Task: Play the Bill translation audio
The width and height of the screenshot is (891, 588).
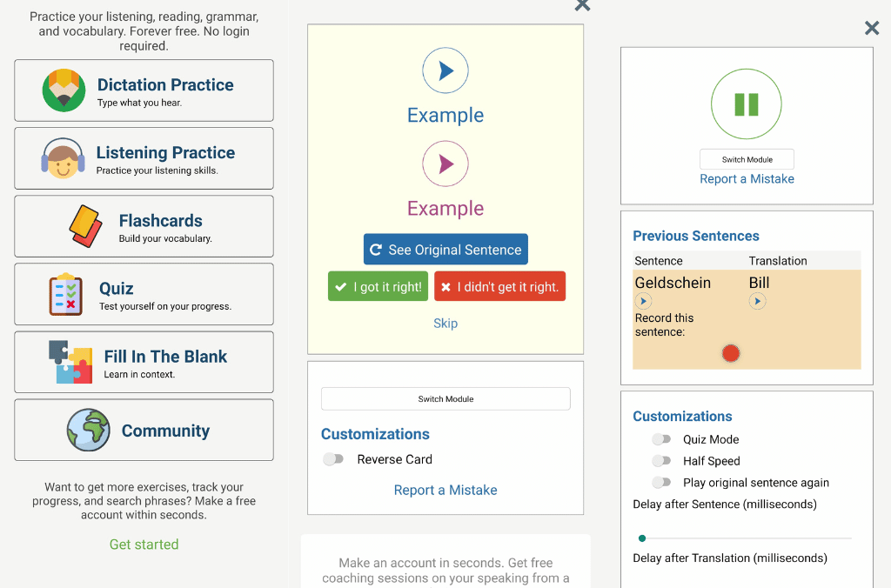Action: pos(757,301)
